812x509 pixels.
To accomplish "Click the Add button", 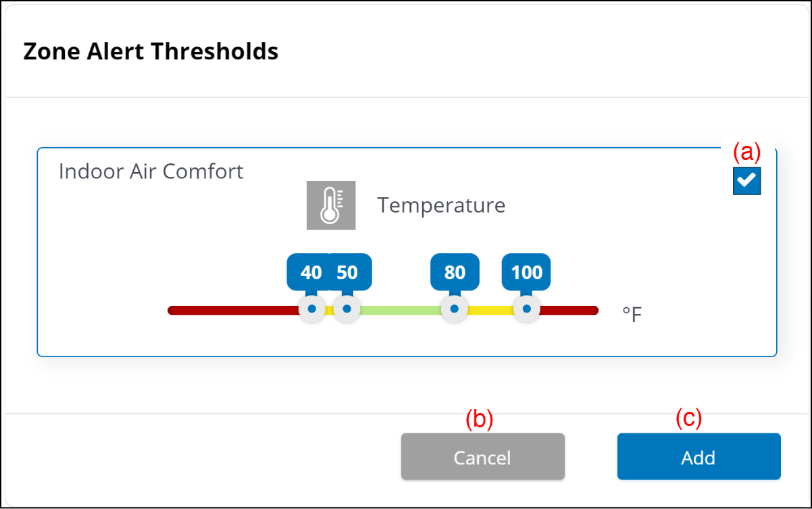I will (698, 457).
